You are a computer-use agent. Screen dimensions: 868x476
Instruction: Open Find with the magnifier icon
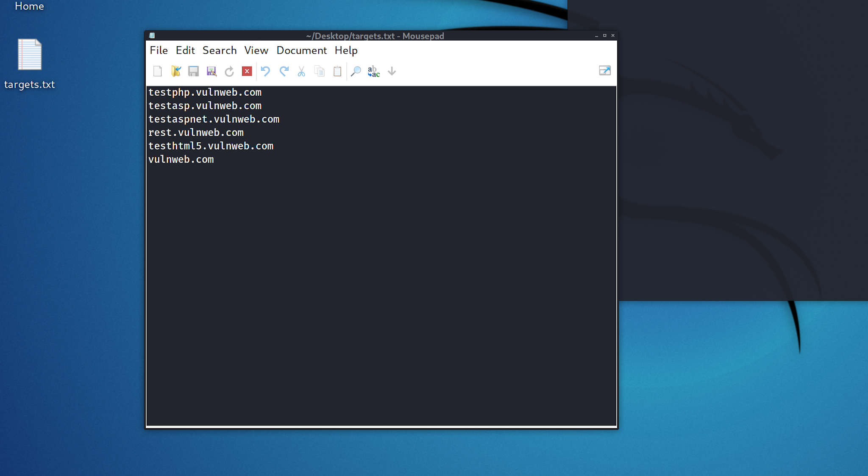click(x=356, y=71)
